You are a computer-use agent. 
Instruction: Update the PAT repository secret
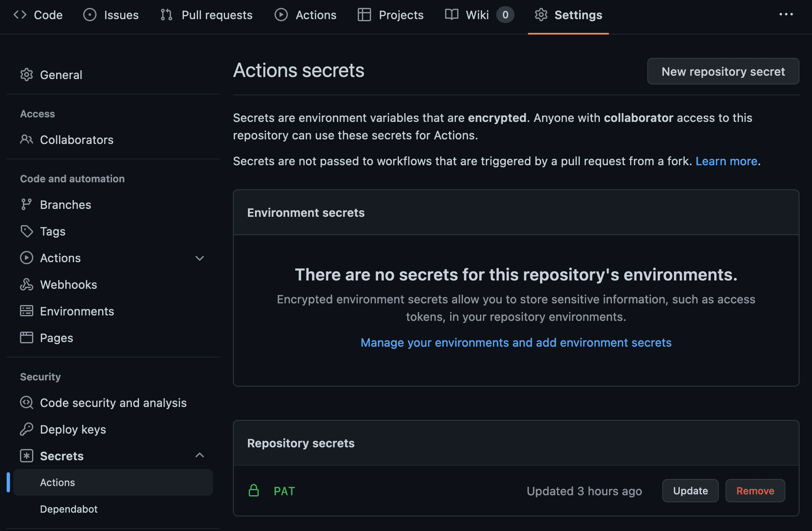click(x=690, y=491)
